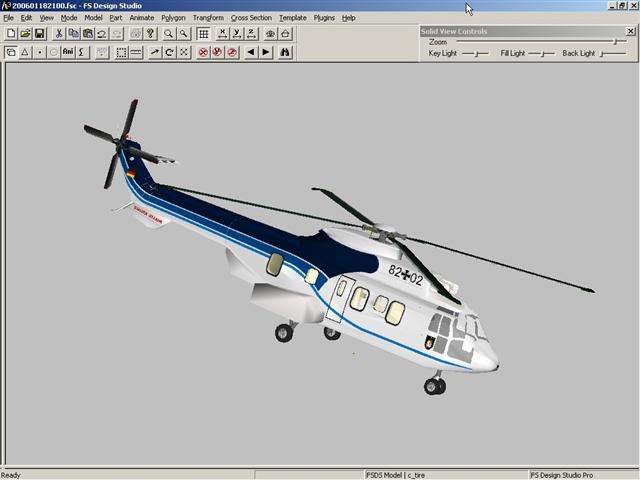Click the Cut scissors icon
Viewport: 640px width, 480px height.
point(59,33)
